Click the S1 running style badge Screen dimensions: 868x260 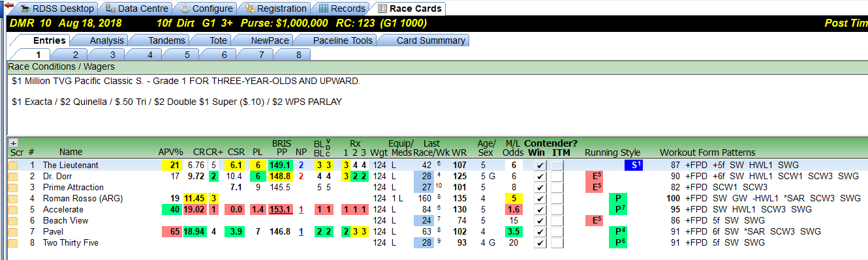(634, 166)
